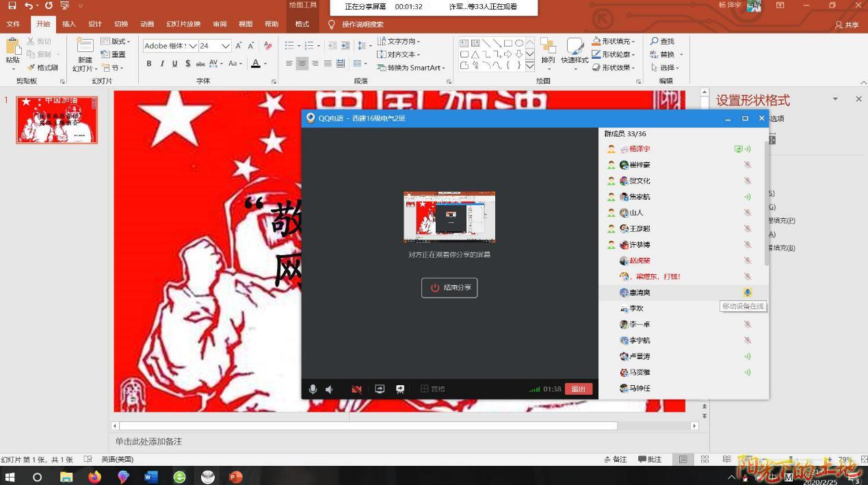Toggle the QQ call speaker icon
This screenshot has height=485, width=868.
(x=330, y=389)
